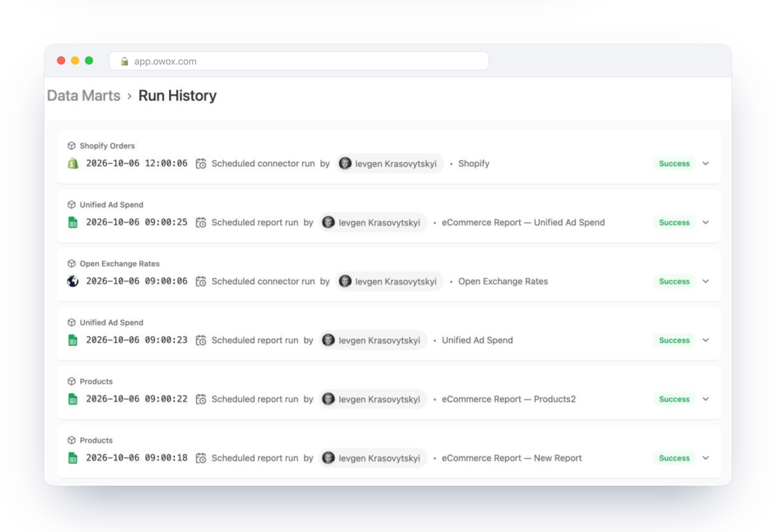
Task: Expand the eCommerce Report — Products2 run chevron
Action: coord(706,399)
